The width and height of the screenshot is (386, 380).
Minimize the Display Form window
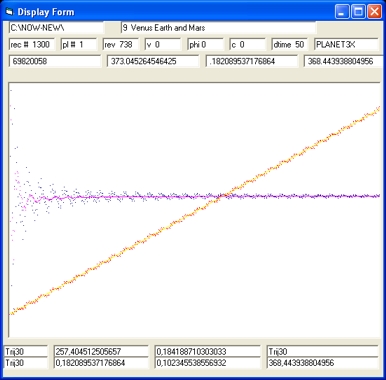pos(342,12)
